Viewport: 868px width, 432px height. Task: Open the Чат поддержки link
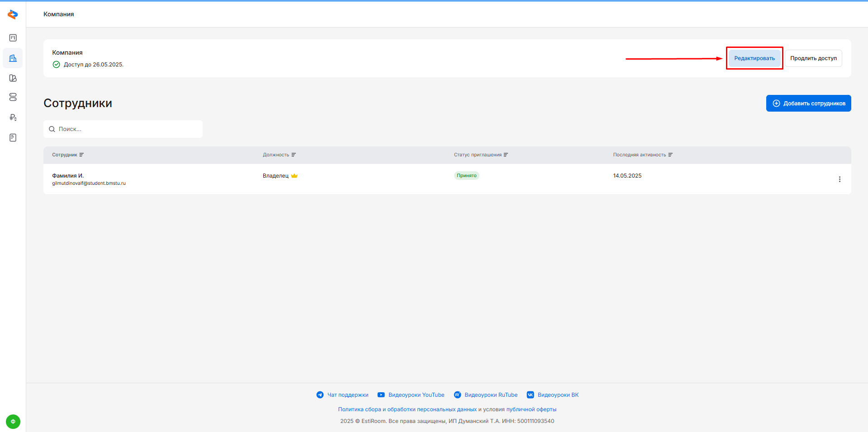347,395
